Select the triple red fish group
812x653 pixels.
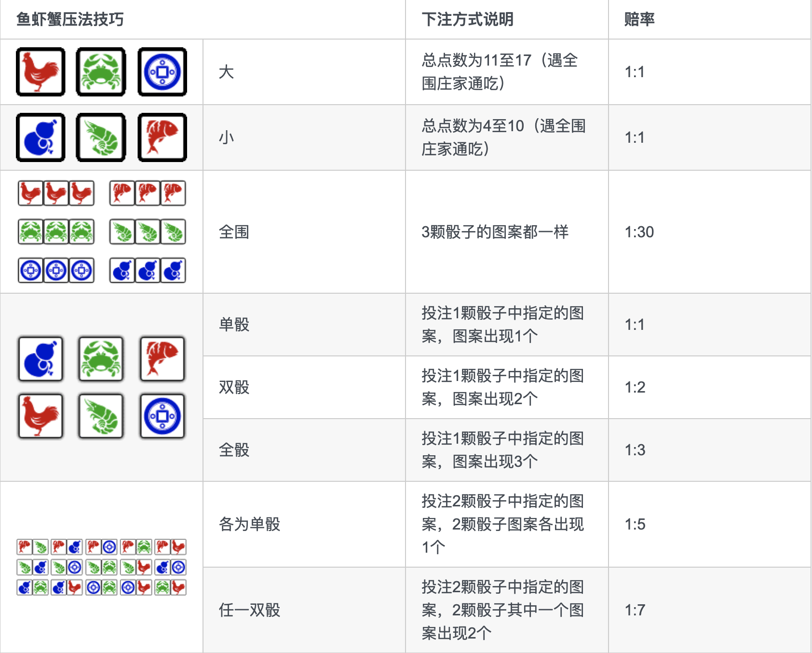coord(148,193)
